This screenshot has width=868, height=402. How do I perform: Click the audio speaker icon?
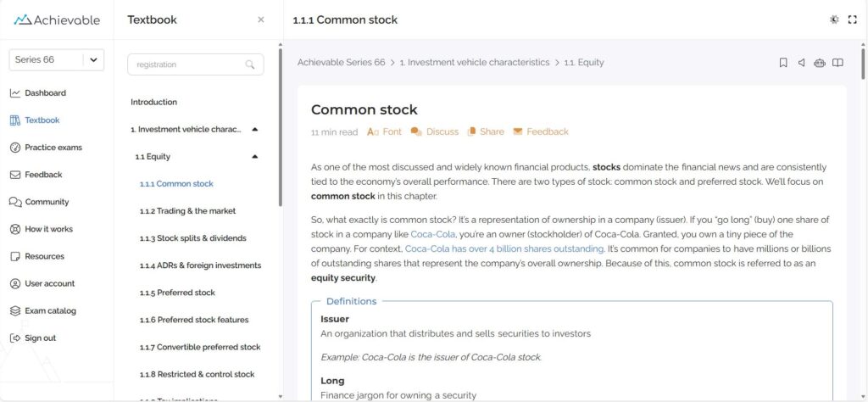(801, 63)
